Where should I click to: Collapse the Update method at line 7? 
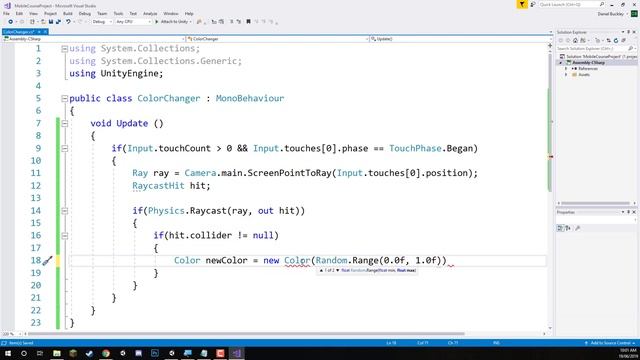pos(64,123)
